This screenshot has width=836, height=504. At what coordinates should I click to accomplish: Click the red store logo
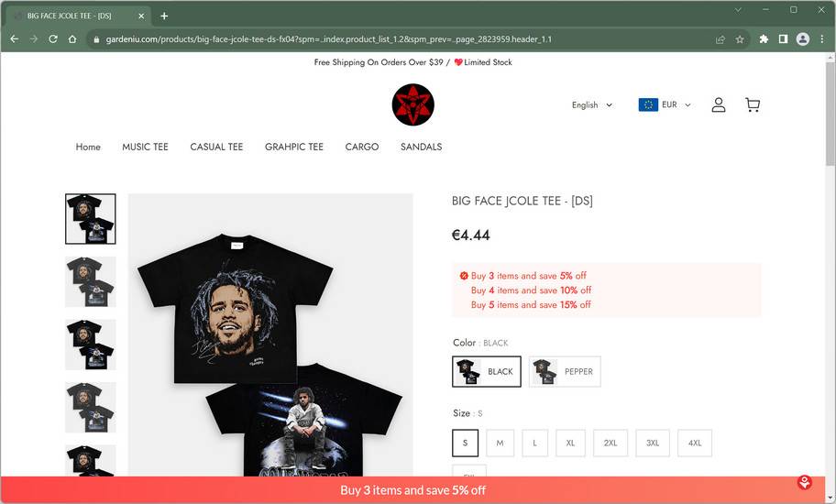click(412, 104)
